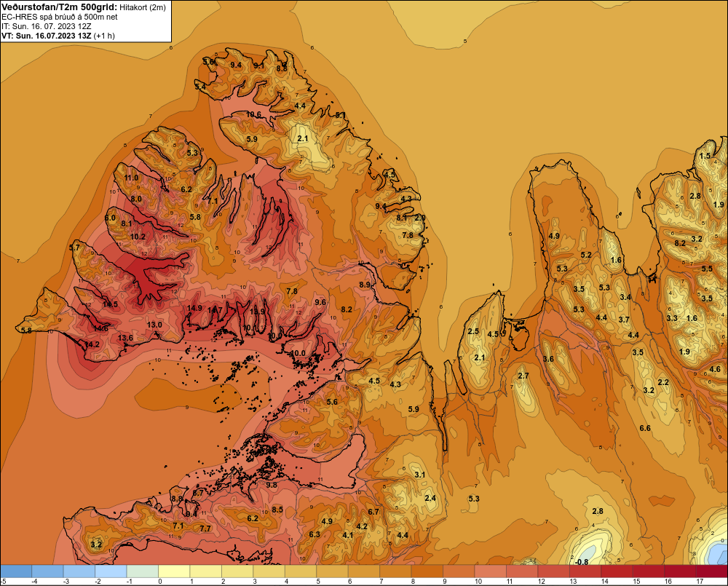Screen dimensions: 728x586
Task: Click the 14.6 temperature label
Action: (x=100, y=328)
